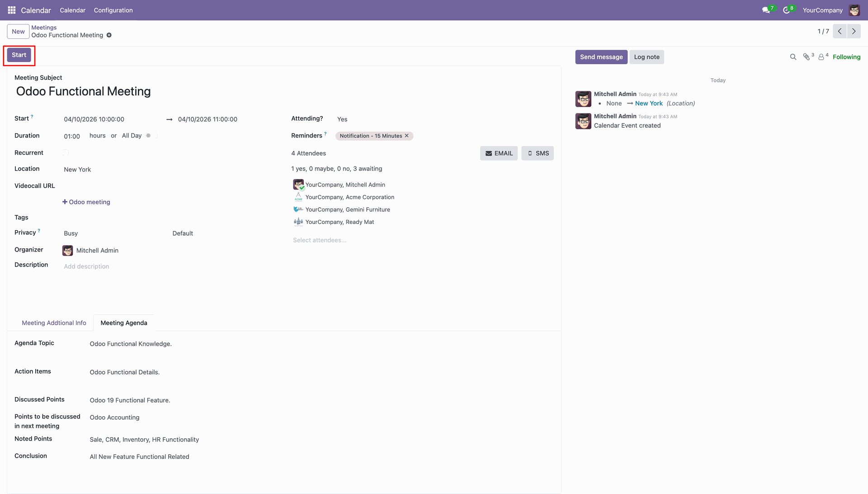Viewport: 868px width, 494px height.
Task: Click the Log note button
Action: point(646,57)
